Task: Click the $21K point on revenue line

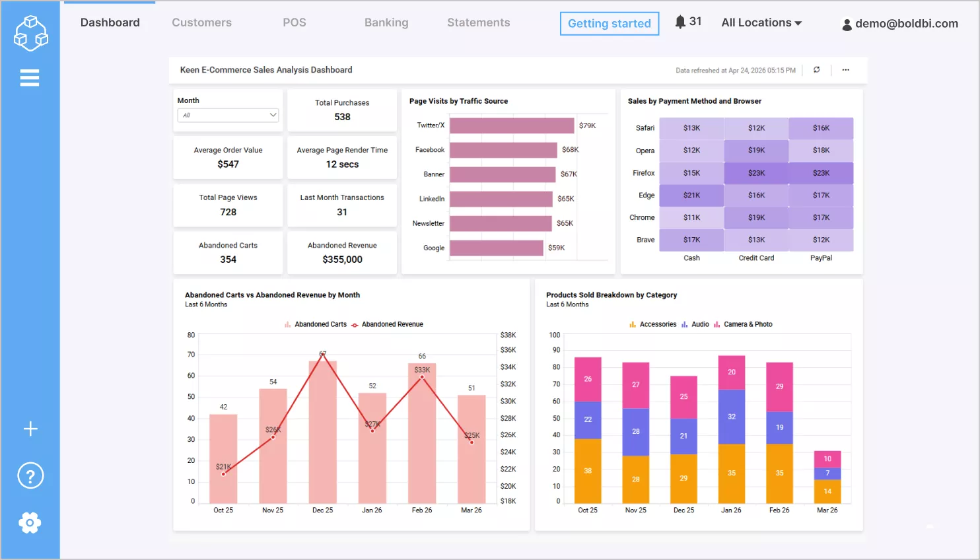Action: click(x=223, y=474)
